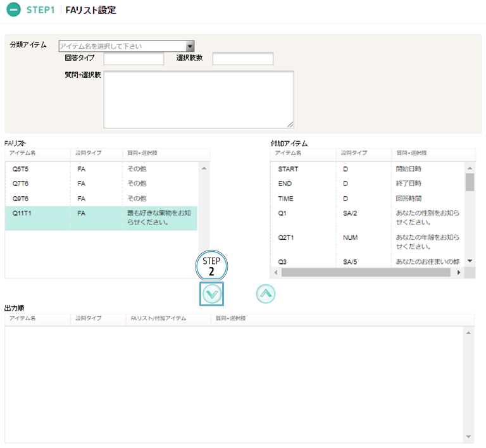486x448 pixels.
Task: Click the 選択肢数 input field
Action: 242,59
